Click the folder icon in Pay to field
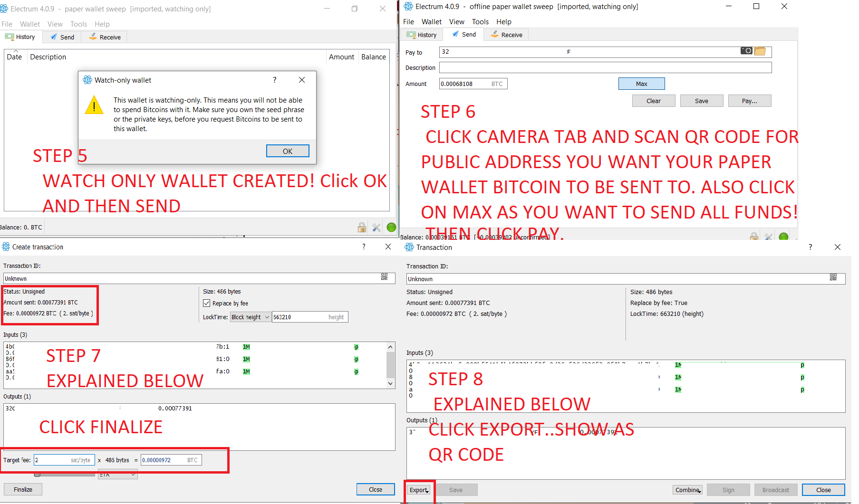The width and height of the screenshot is (859, 504). coord(760,51)
